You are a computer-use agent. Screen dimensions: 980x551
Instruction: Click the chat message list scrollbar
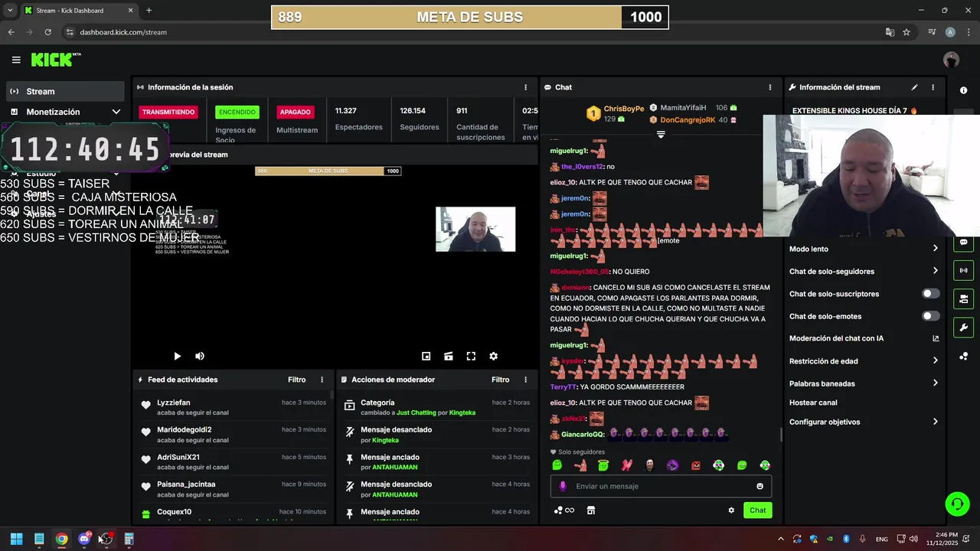tap(781, 434)
